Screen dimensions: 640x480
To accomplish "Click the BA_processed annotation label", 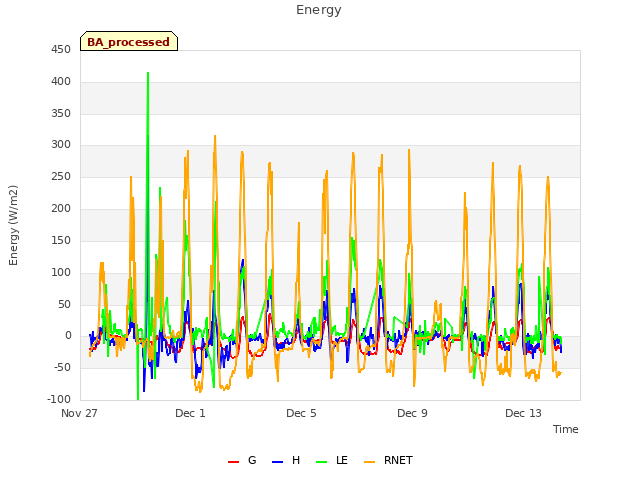I will pos(129,42).
